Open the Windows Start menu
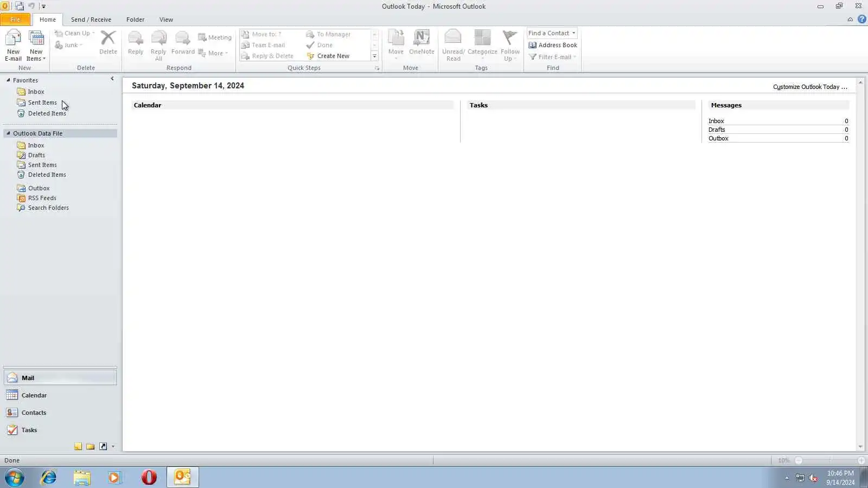 [x=15, y=478]
